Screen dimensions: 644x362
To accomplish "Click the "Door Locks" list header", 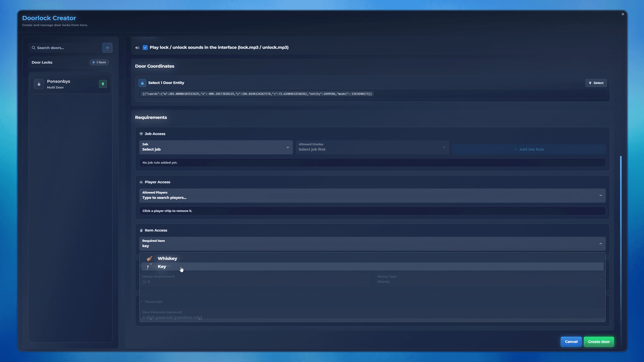I will [70, 62].
